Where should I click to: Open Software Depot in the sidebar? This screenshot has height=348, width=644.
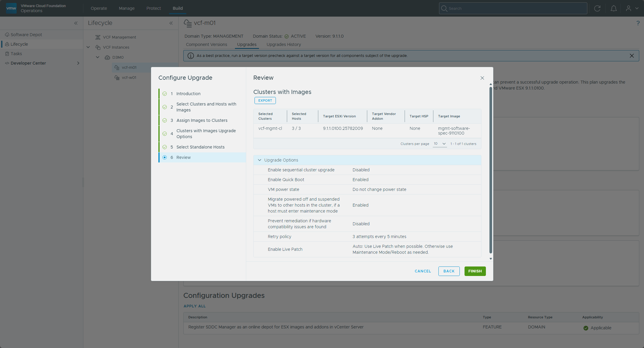(x=26, y=35)
